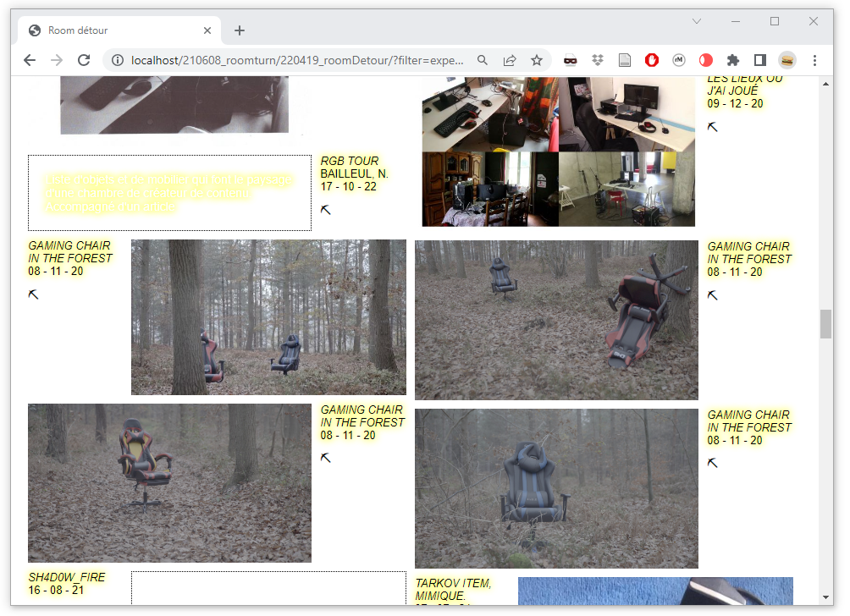Click the SH4D0W_FIRE title link
Image resolution: width=850 pixels, height=616 pixels.
pyautogui.click(x=67, y=577)
